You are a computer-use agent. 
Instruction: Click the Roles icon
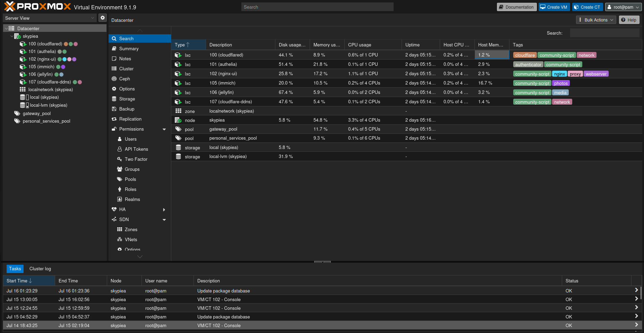click(x=120, y=189)
